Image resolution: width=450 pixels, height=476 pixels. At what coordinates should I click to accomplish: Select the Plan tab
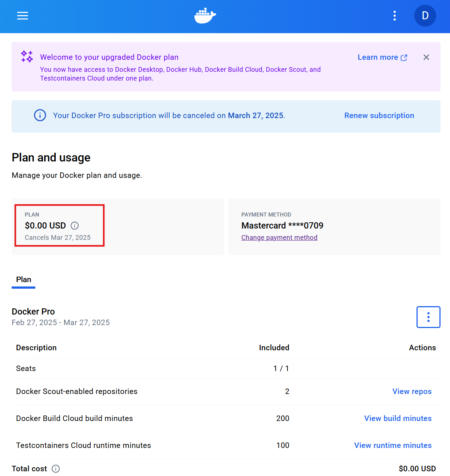24,280
